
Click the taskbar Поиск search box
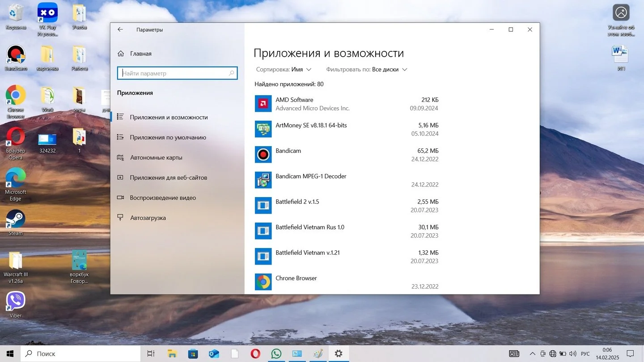[80, 354]
